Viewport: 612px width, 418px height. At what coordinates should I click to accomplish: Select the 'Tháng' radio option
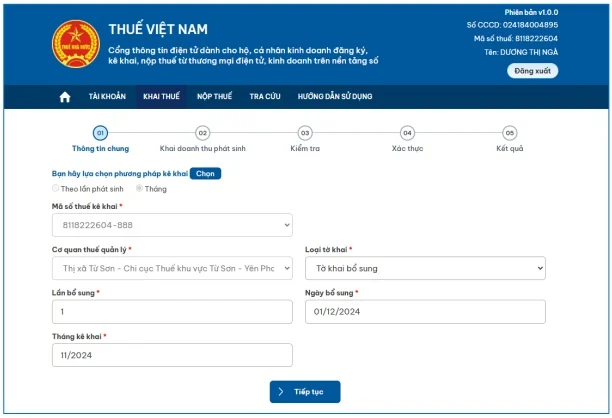140,188
